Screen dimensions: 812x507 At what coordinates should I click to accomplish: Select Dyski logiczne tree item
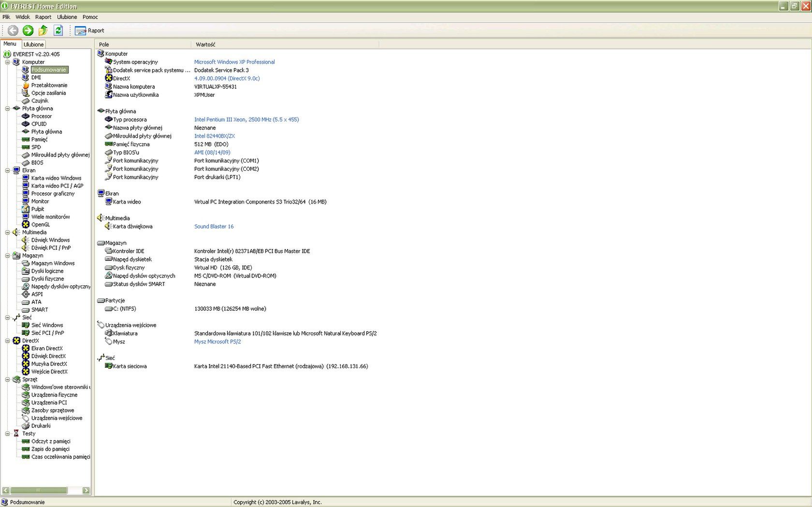pyautogui.click(x=47, y=271)
